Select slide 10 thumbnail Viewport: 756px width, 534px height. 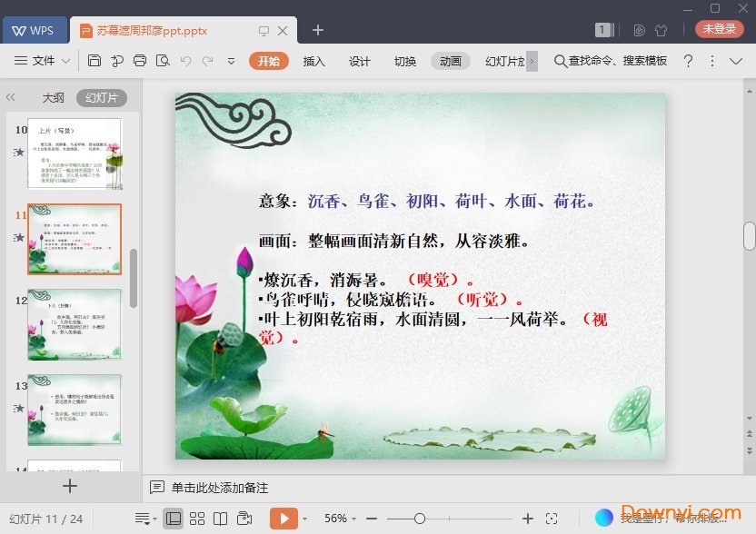tap(75, 153)
